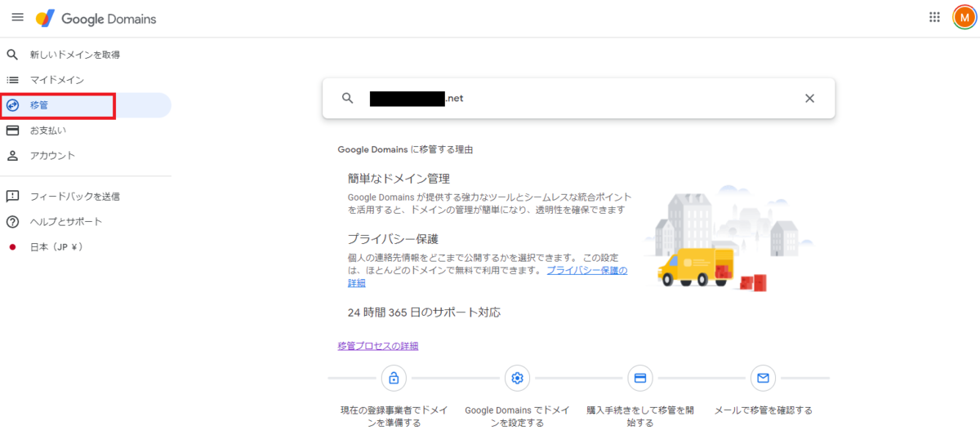980x443 pixels.
Task: Click the プライバシー保護 heading
Action: 393,239
